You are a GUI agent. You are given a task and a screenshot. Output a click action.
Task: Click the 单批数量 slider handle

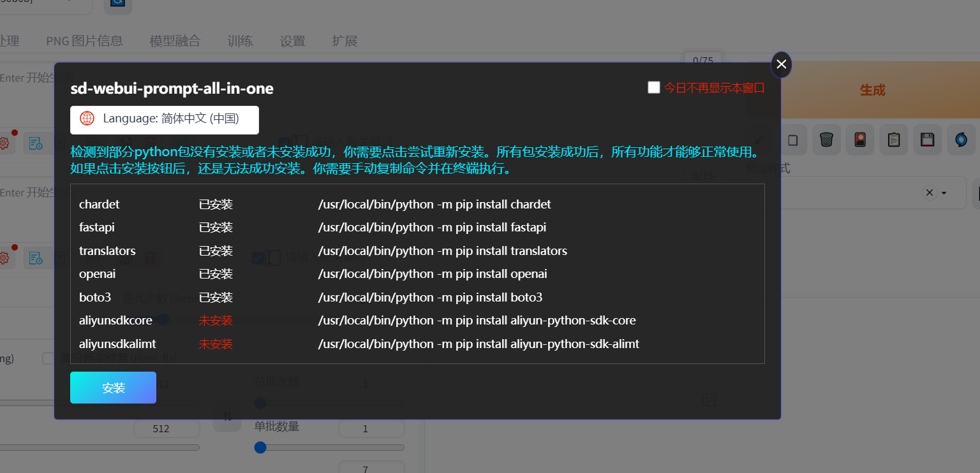[260, 448]
